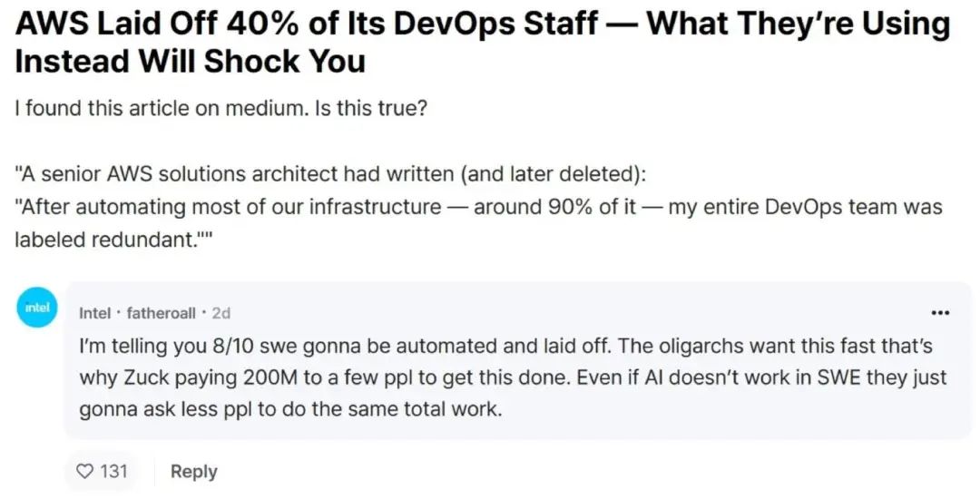
Task: Click the 2d comment timestamp
Action: click(x=221, y=313)
